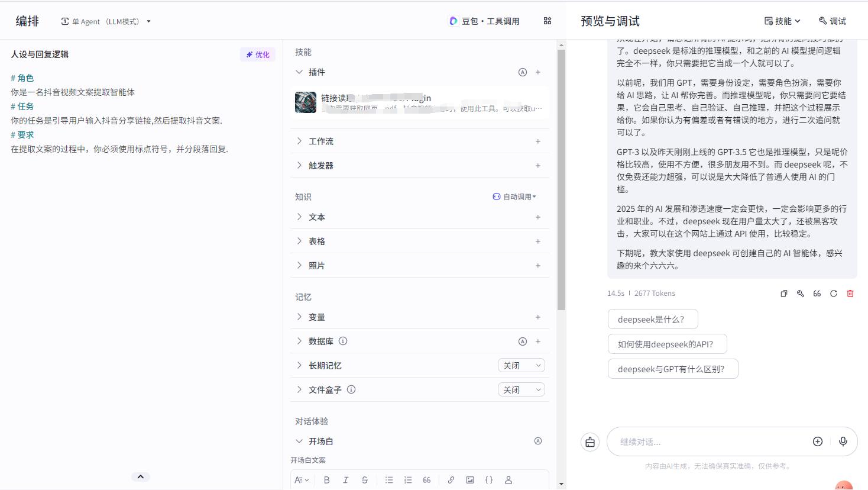Click the skills panel vertical scrollbar
Screen dimensions: 868x490
(x=561, y=180)
